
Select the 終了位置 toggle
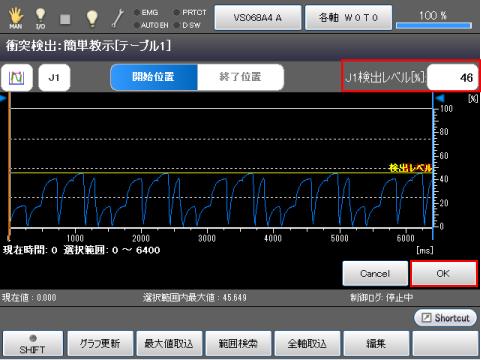tap(240, 77)
